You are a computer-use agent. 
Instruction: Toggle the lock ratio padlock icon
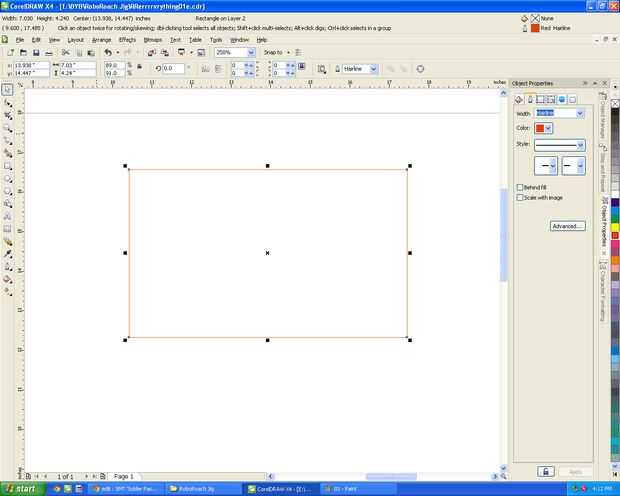tap(140, 67)
